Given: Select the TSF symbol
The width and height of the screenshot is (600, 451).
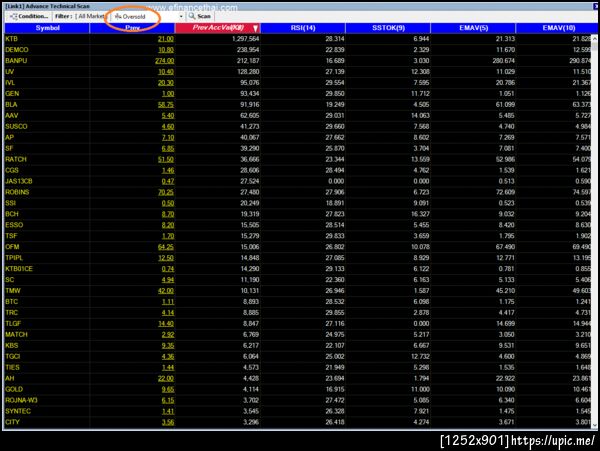Looking at the screenshot, I should pyautogui.click(x=11, y=236).
